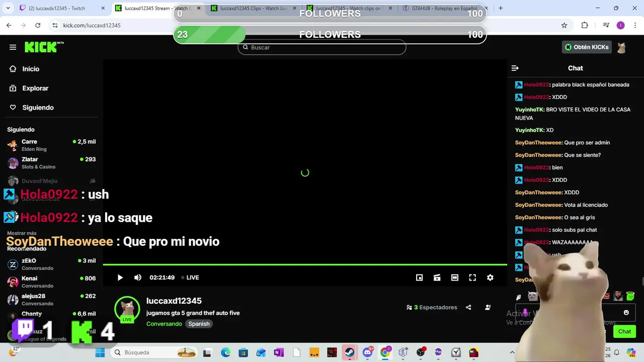The width and height of the screenshot is (644, 362).
Task: Open followed channel Carre playing Elden Ring
Action: point(51,145)
